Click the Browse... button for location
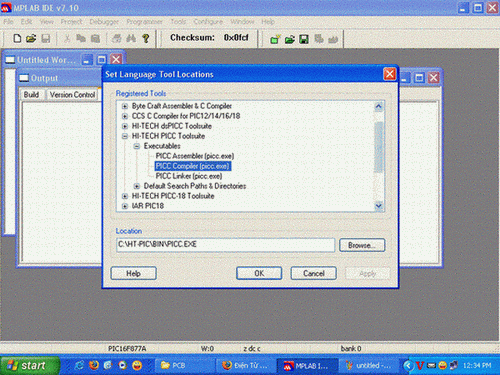 [x=362, y=245]
